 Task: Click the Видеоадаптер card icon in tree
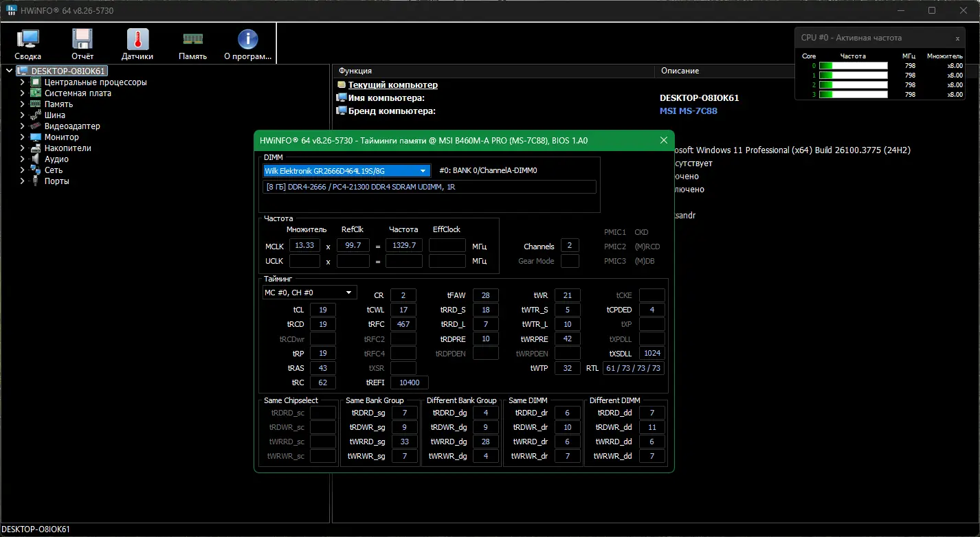[36, 126]
